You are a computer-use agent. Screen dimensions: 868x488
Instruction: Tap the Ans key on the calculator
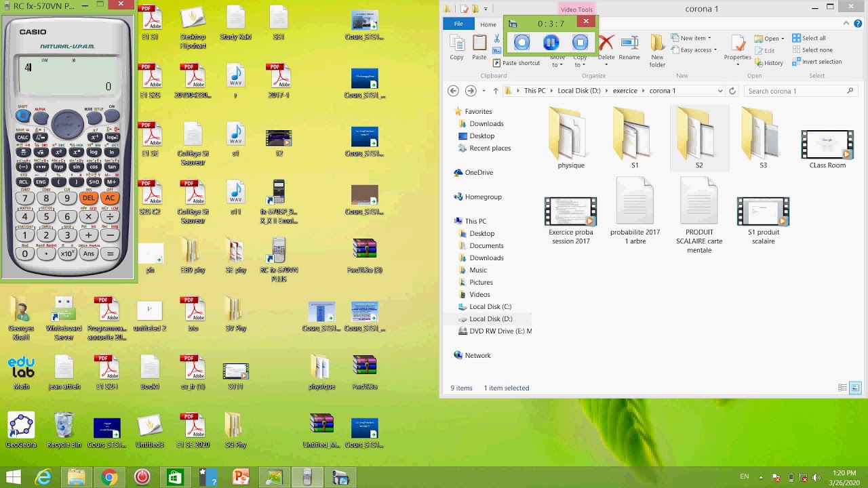pyautogui.click(x=88, y=254)
